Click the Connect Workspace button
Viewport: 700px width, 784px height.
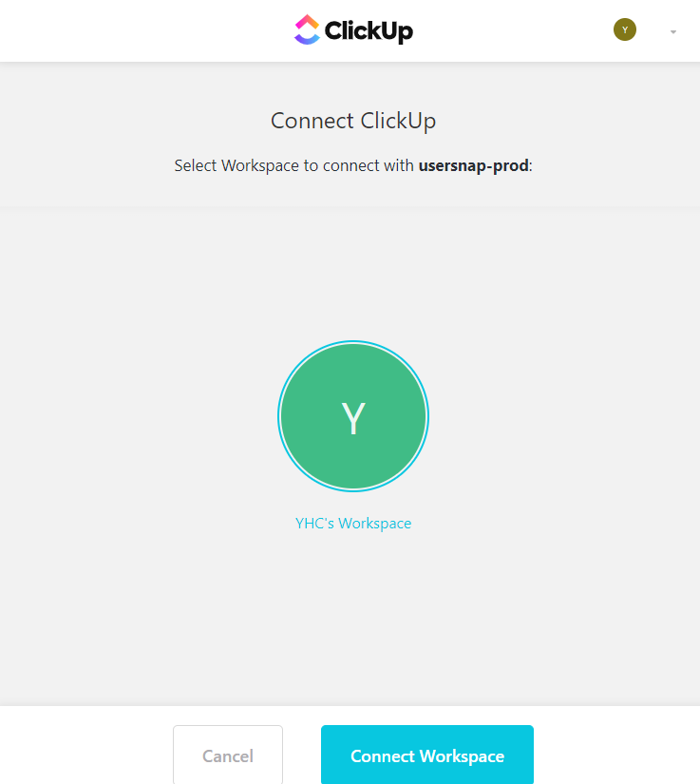[x=427, y=755]
